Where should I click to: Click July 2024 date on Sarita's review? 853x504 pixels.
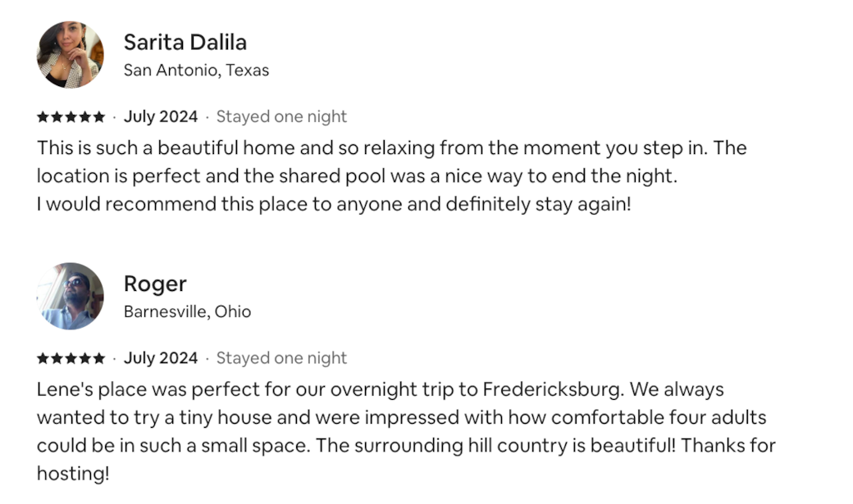coord(161,117)
